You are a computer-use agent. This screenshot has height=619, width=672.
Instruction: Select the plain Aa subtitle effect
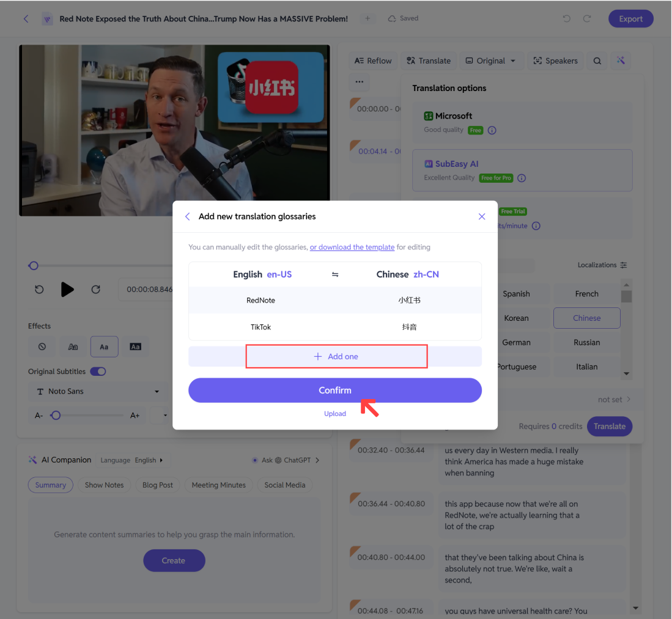pos(104,347)
